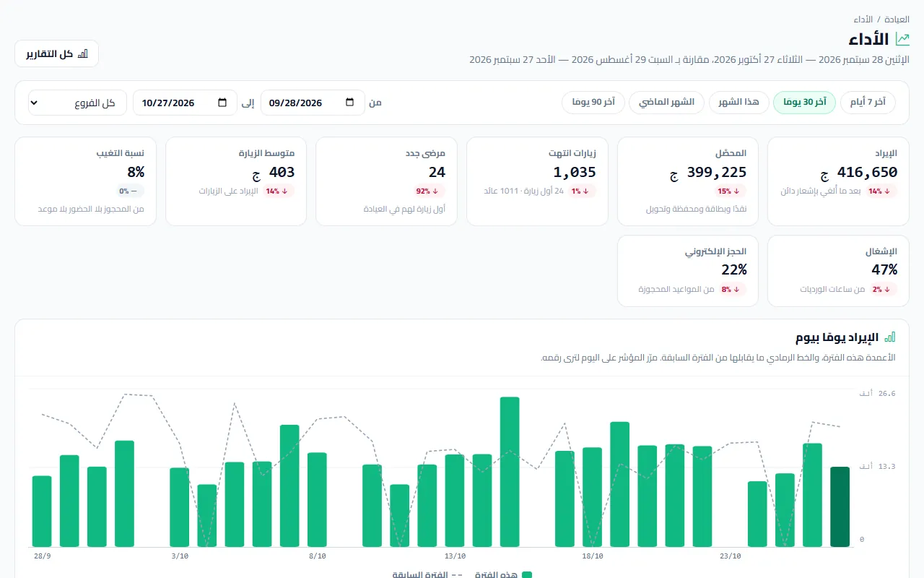Click the الحجز الإلكتروني value 22%
Screen dimensions: 924x578
[x=734, y=269]
